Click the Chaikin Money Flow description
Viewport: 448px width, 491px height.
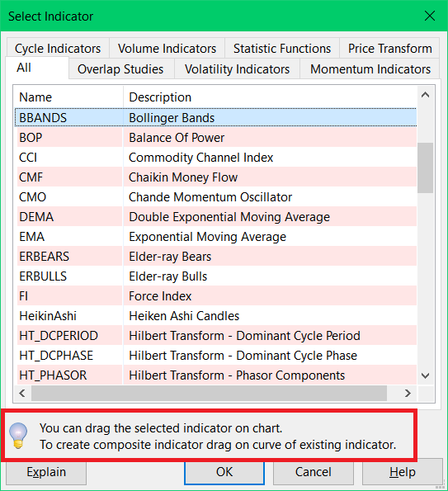click(183, 177)
